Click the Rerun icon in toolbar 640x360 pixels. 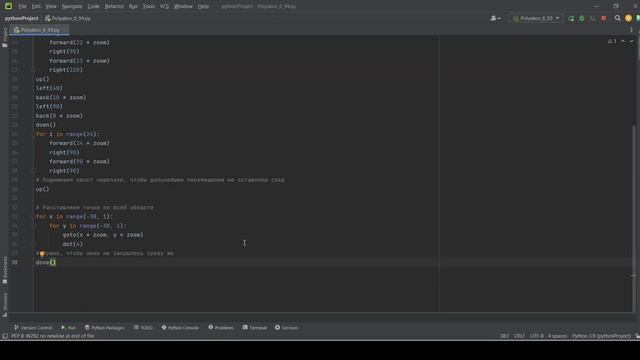tap(571, 18)
